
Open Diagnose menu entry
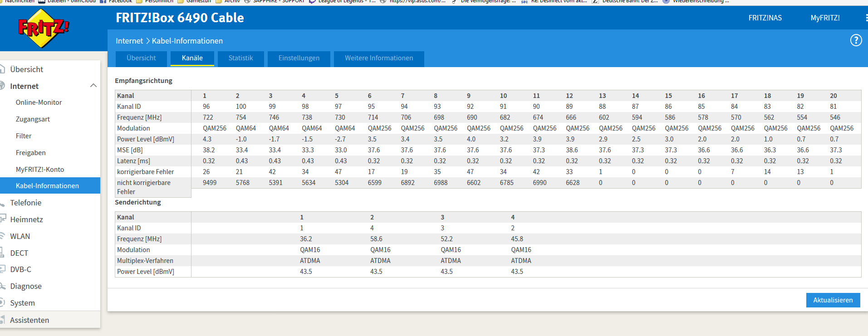[x=26, y=286]
